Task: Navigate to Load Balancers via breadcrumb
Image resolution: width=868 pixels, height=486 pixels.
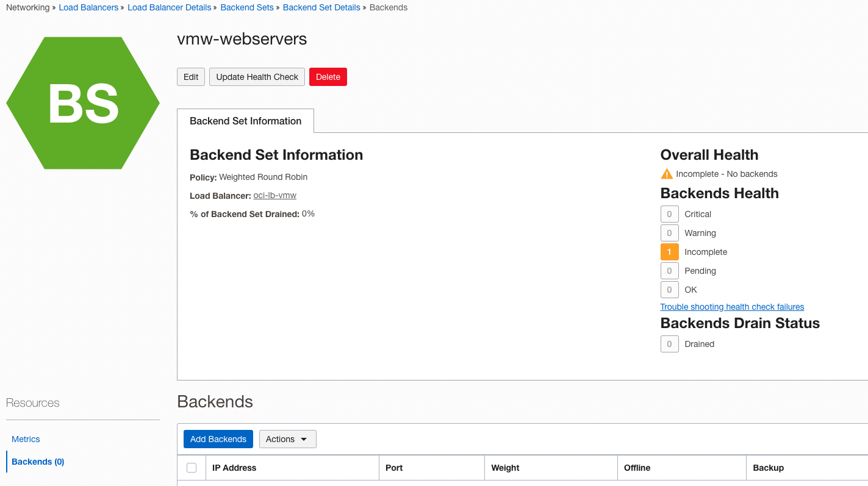Action: coord(88,7)
